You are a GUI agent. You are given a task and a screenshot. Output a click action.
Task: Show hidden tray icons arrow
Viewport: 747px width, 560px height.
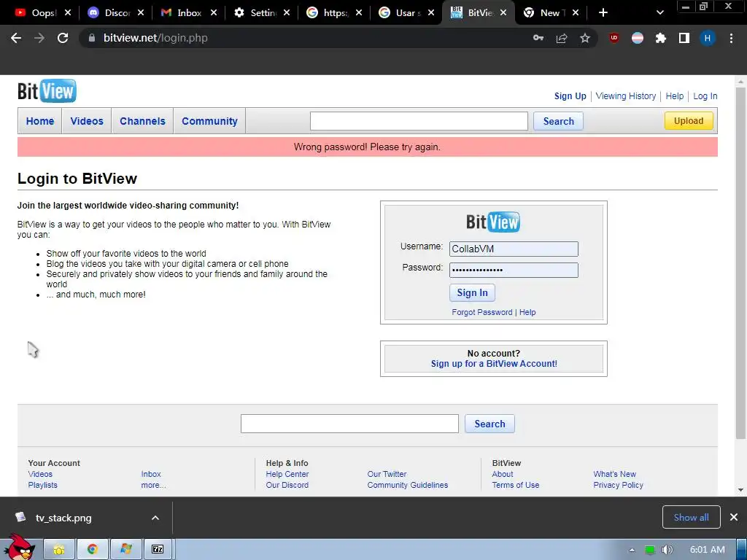pyautogui.click(x=632, y=550)
